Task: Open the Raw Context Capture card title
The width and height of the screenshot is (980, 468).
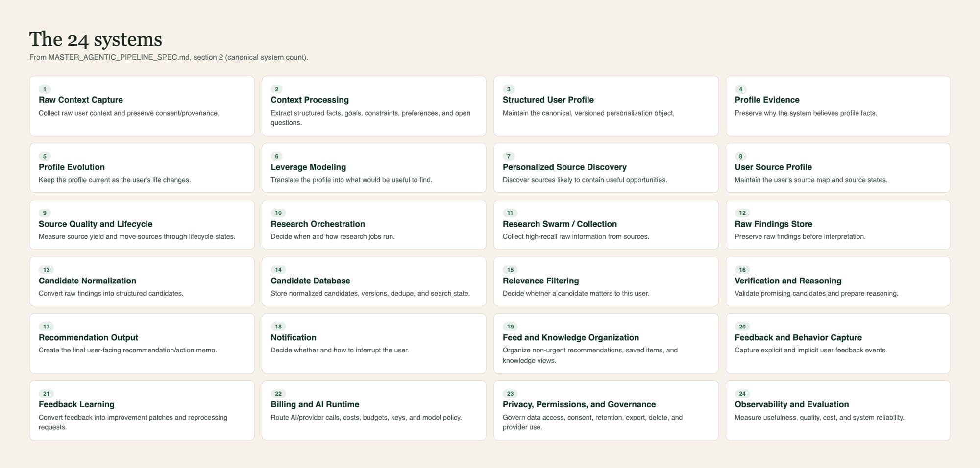Action: pyautogui.click(x=81, y=100)
